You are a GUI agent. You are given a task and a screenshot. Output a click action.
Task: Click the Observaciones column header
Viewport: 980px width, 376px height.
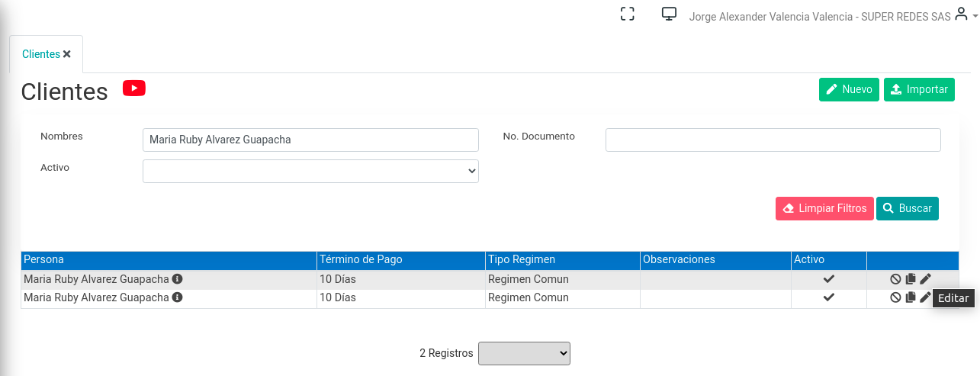(x=716, y=260)
